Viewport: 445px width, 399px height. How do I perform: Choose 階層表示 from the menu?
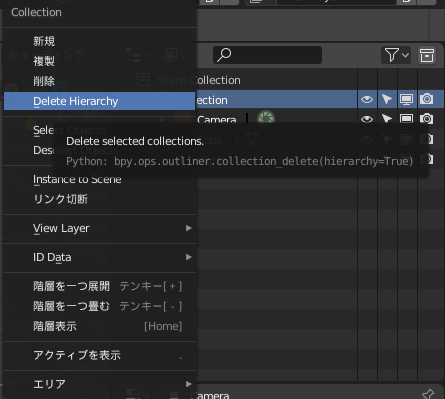coord(99,326)
